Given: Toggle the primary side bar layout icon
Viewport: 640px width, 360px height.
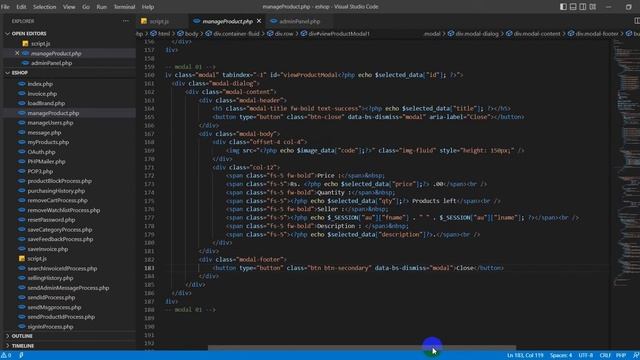Looking at the screenshot, I should (563, 7).
